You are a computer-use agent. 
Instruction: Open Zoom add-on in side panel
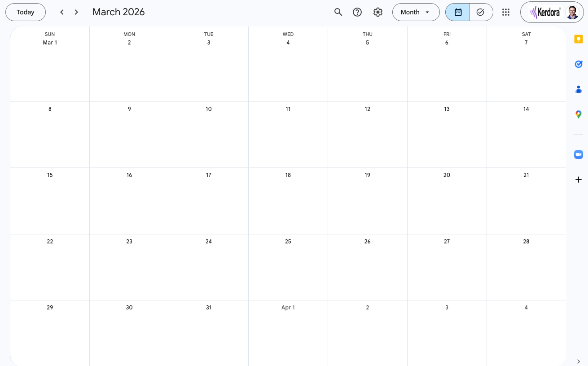(x=579, y=154)
